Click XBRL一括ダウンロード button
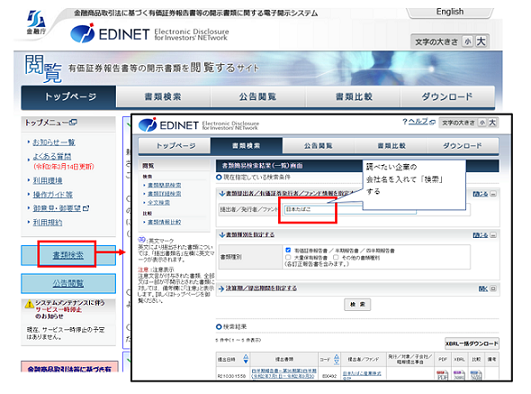 (472, 344)
